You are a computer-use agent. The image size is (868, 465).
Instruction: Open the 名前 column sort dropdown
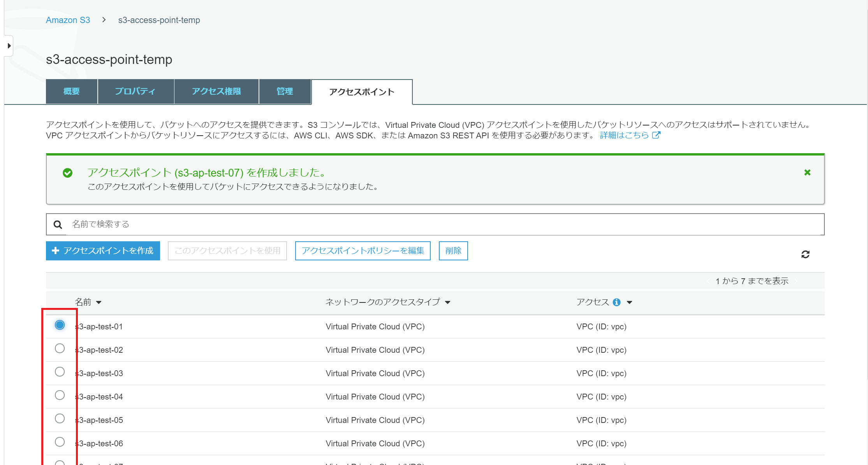tap(100, 302)
